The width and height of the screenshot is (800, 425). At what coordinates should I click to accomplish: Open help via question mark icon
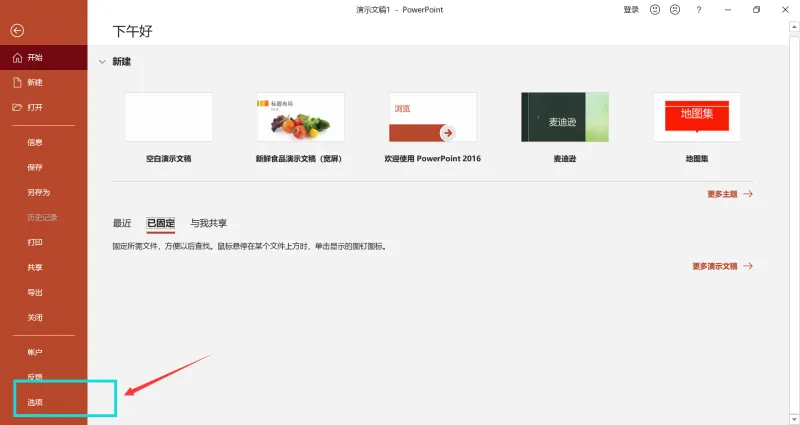point(698,10)
